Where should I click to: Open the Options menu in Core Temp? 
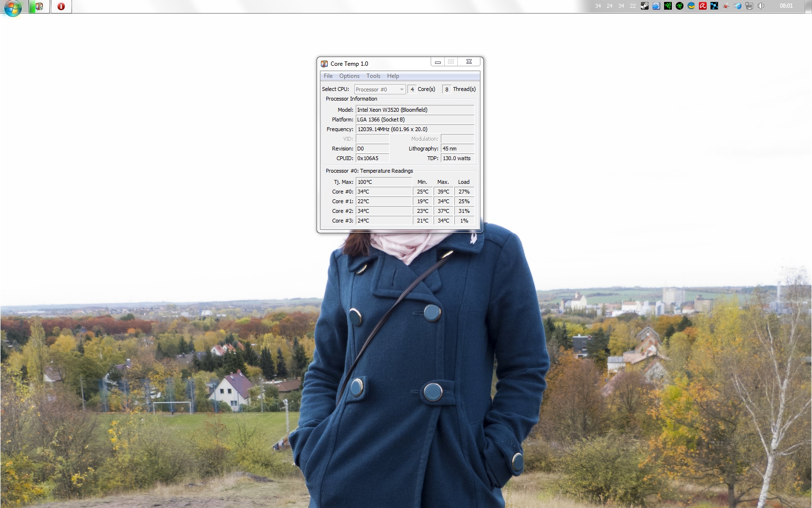coord(349,76)
